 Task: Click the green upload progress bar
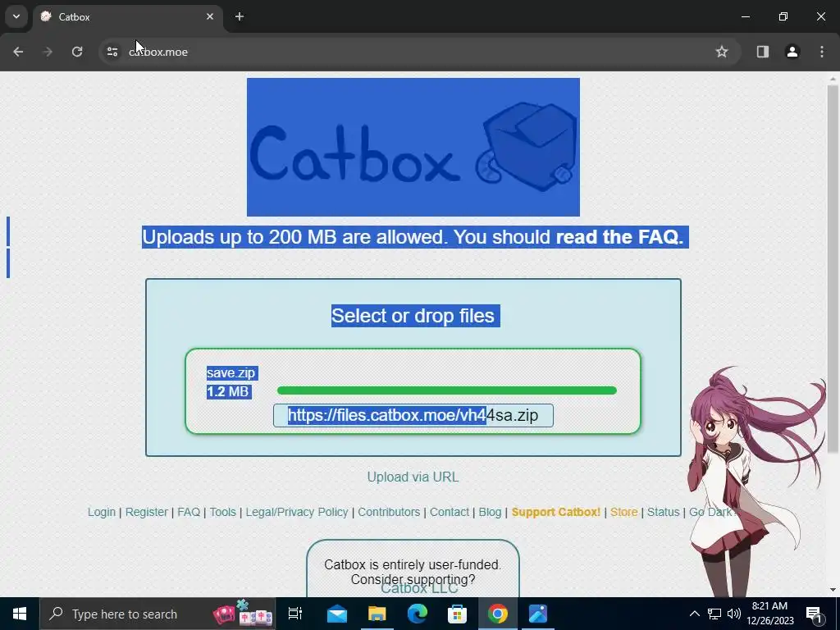tap(447, 390)
